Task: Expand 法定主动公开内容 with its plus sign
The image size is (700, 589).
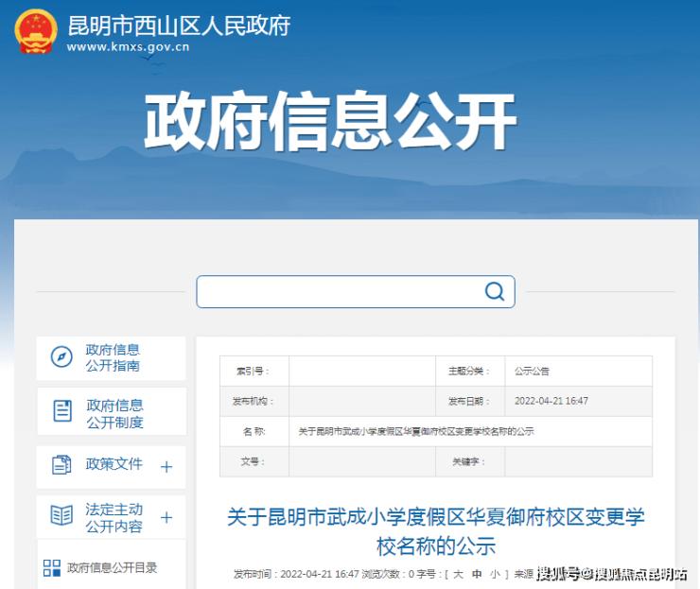Action: click(x=166, y=517)
